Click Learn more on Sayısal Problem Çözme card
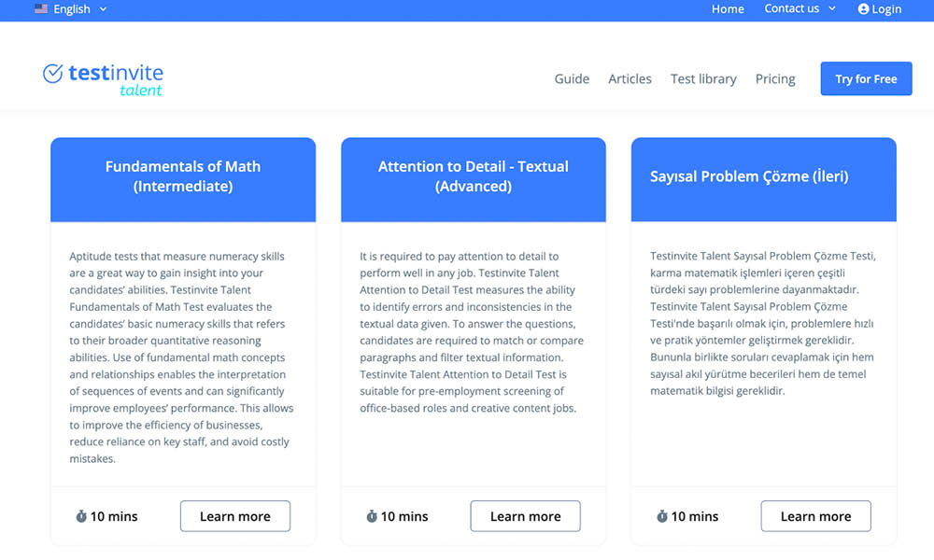The width and height of the screenshot is (934, 560). coord(815,516)
